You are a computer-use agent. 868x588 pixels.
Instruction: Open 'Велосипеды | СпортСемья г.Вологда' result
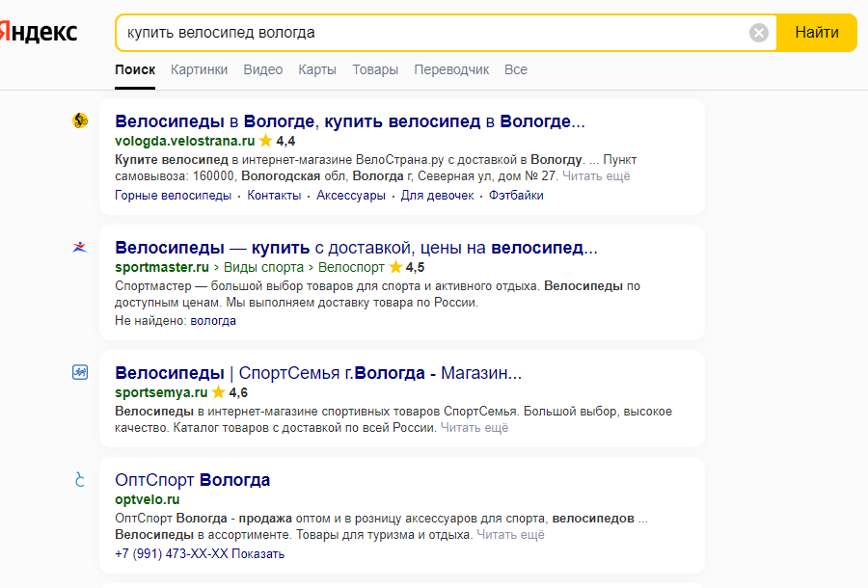coord(318,373)
